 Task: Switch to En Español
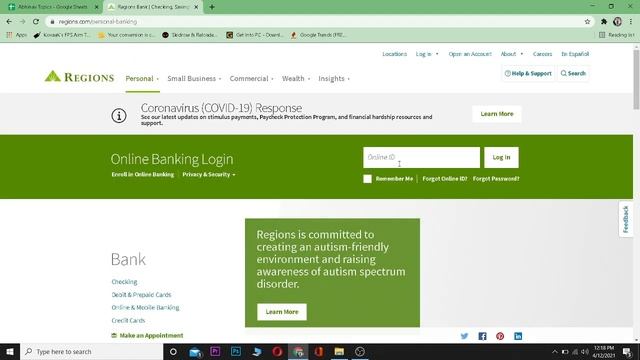tap(575, 54)
